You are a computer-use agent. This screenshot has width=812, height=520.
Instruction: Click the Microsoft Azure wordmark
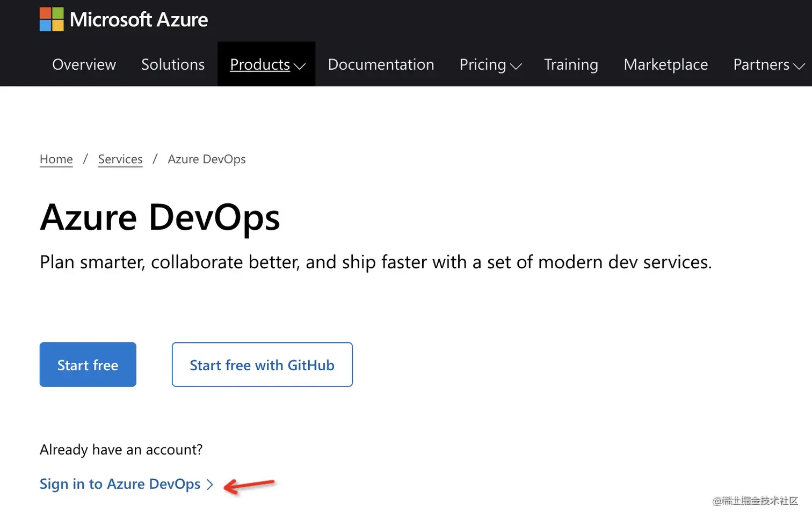[139, 20]
